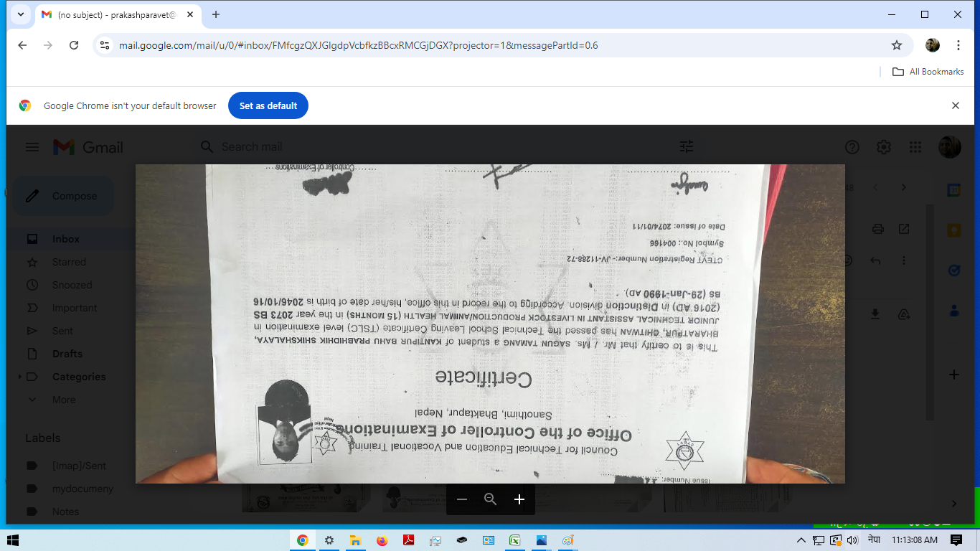The image size is (980, 551).
Task: Go to the newer email arrow
Action: tap(875, 187)
